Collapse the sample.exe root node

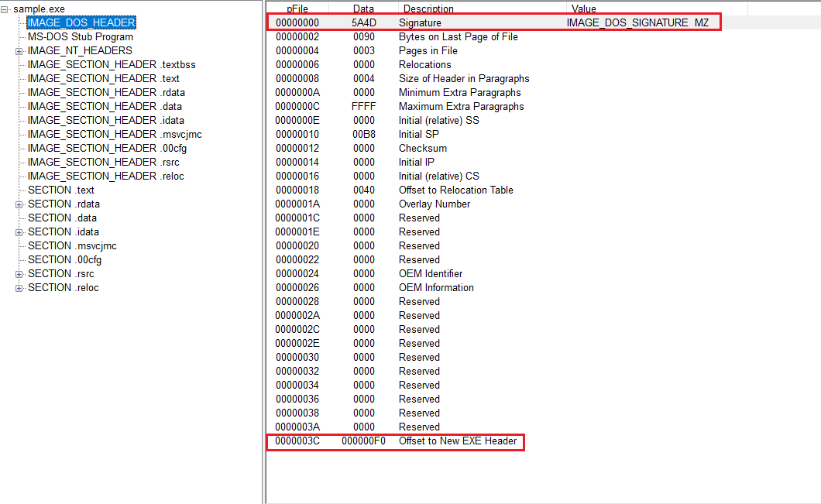[x=5, y=9]
